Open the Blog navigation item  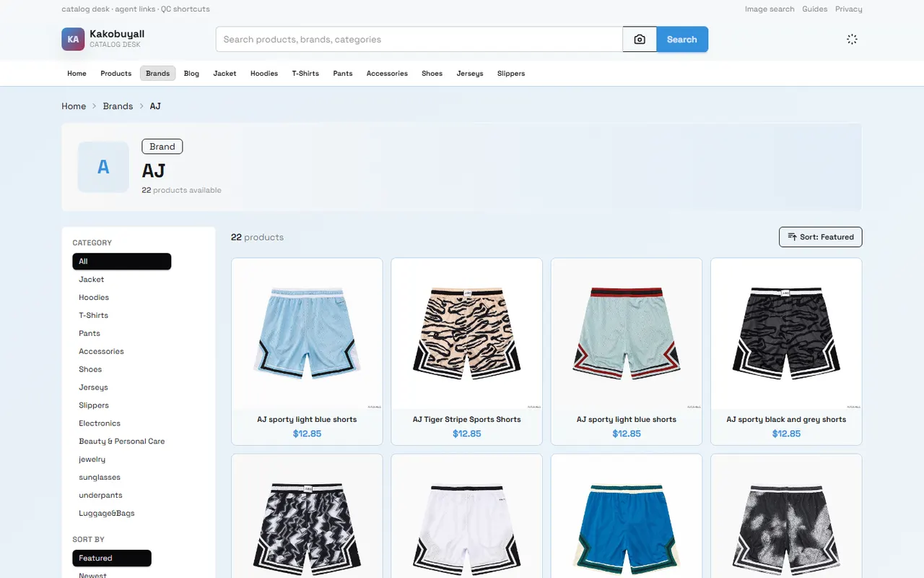pyautogui.click(x=191, y=73)
